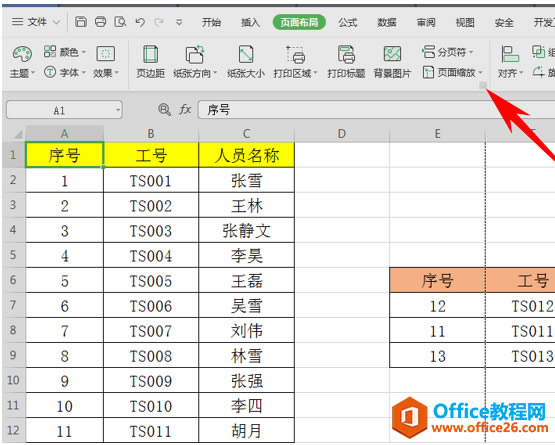Click the Redo arrow icon
The height and width of the screenshot is (445, 555).
tap(159, 23)
